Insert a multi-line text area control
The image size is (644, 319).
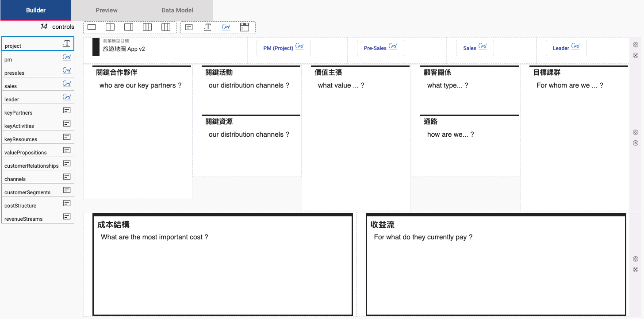(189, 27)
